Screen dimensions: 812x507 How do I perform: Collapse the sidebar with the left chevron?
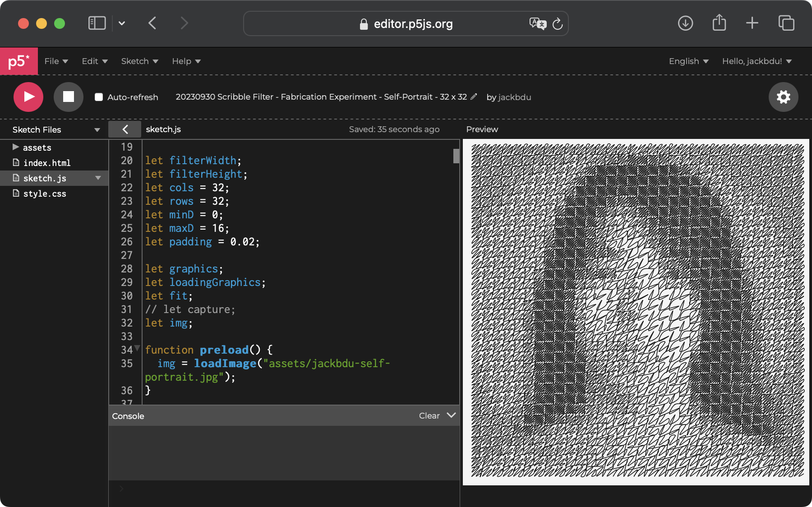tap(125, 129)
